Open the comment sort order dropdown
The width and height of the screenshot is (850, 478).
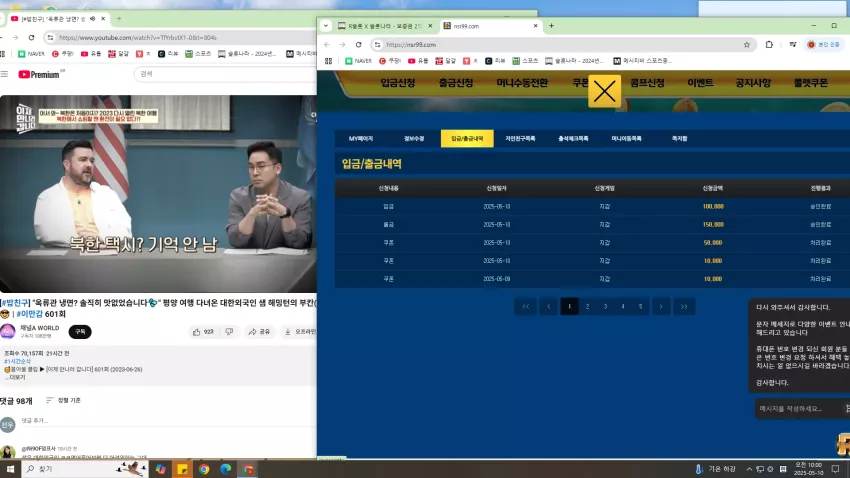coord(63,401)
